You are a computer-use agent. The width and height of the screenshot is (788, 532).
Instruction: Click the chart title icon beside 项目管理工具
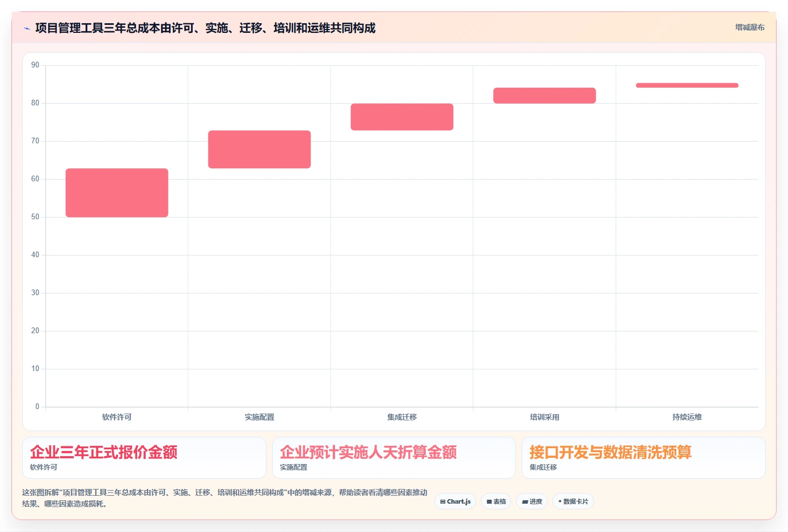[x=27, y=28]
